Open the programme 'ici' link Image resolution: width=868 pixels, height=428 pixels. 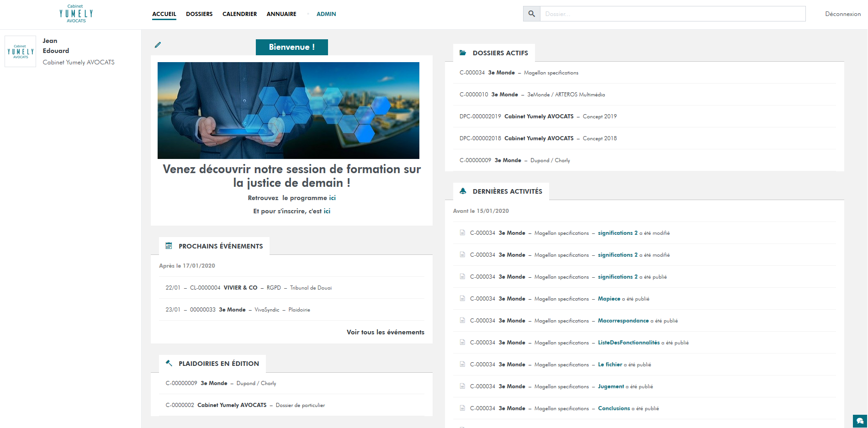coord(333,198)
